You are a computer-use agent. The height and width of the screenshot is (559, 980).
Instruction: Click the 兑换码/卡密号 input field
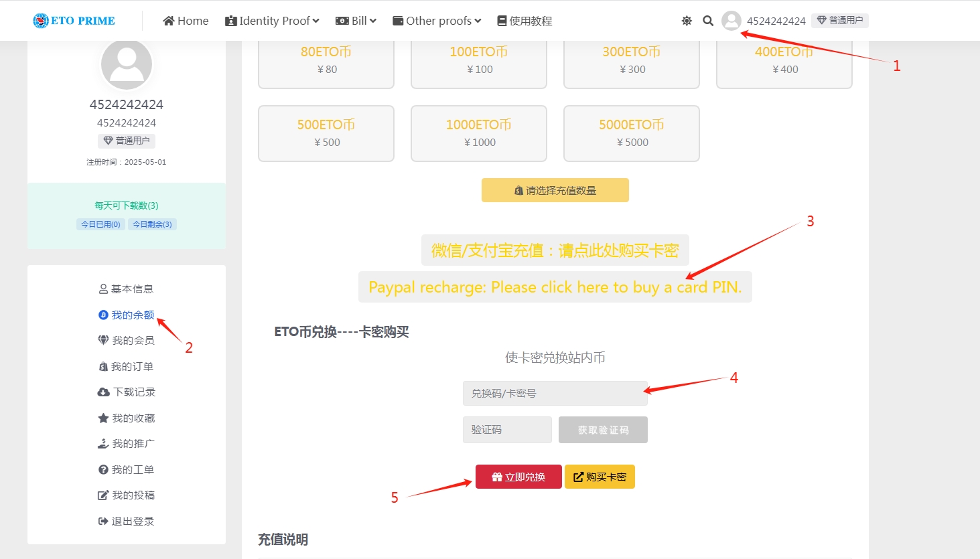[x=555, y=394]
